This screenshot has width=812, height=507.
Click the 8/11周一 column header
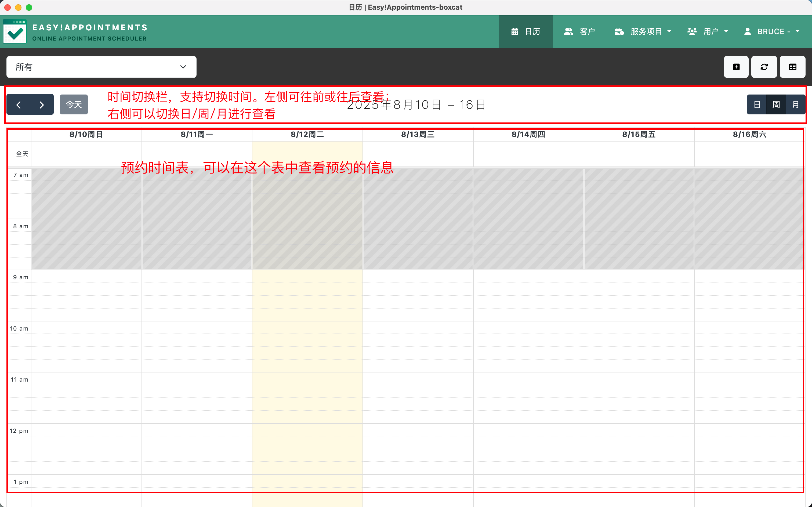(197, 135)
